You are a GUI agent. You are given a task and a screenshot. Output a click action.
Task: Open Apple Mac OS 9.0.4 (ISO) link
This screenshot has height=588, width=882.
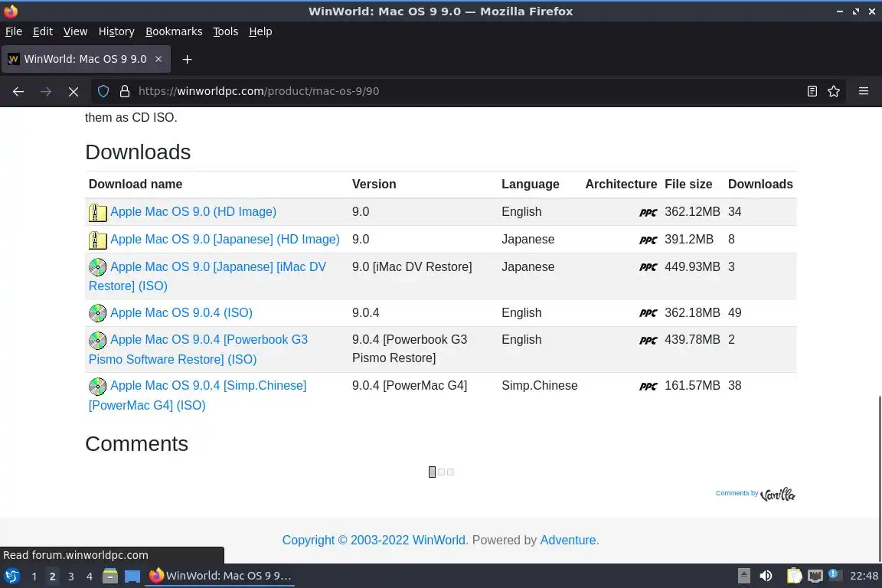(x=181, y=312)
